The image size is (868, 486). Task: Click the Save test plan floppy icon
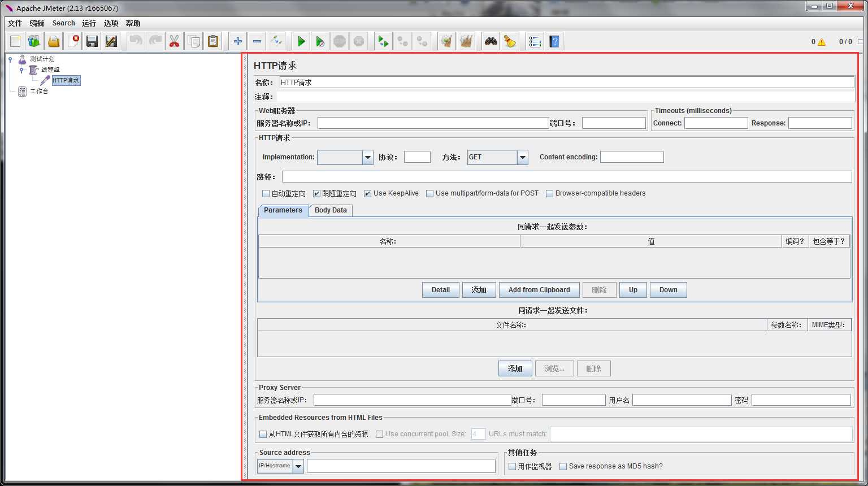(92, 41)
